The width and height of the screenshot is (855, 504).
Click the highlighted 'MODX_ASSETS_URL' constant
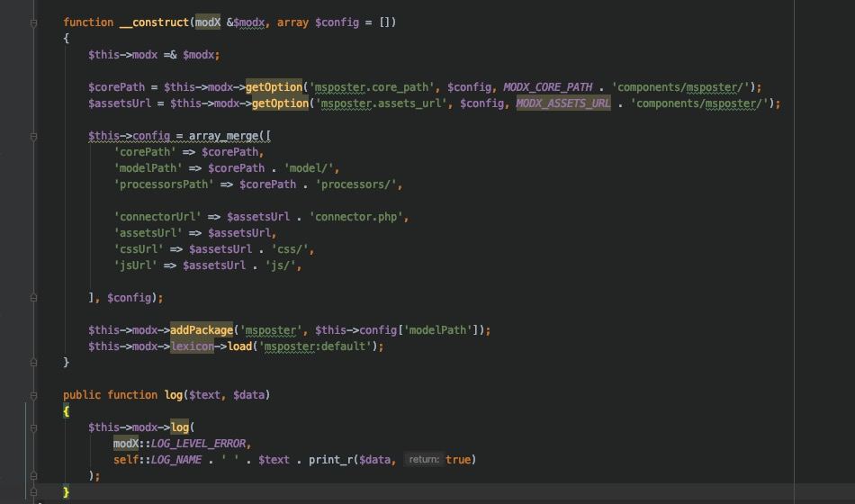[x=563, y=103]
